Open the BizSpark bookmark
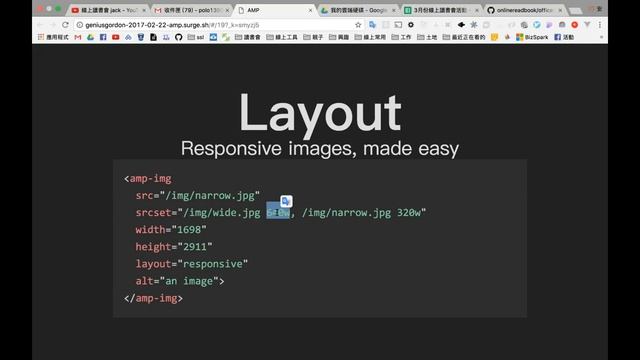The image size is (640, 360). [x=532, y=37]
